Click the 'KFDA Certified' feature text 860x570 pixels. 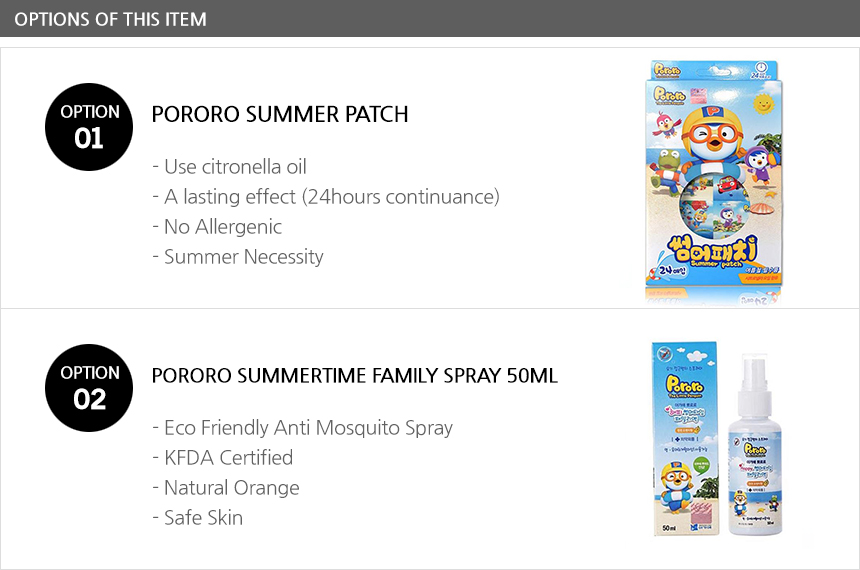click(x=222, y=458)
